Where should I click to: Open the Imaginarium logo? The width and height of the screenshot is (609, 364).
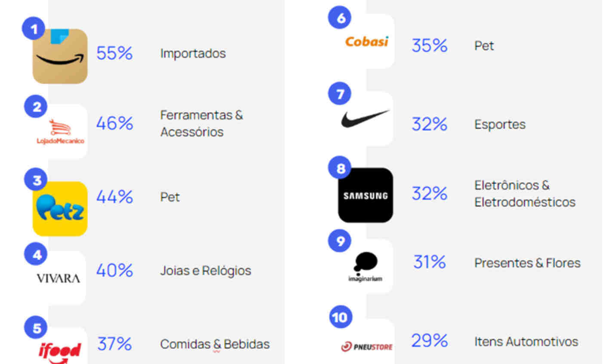click(366, 266)
